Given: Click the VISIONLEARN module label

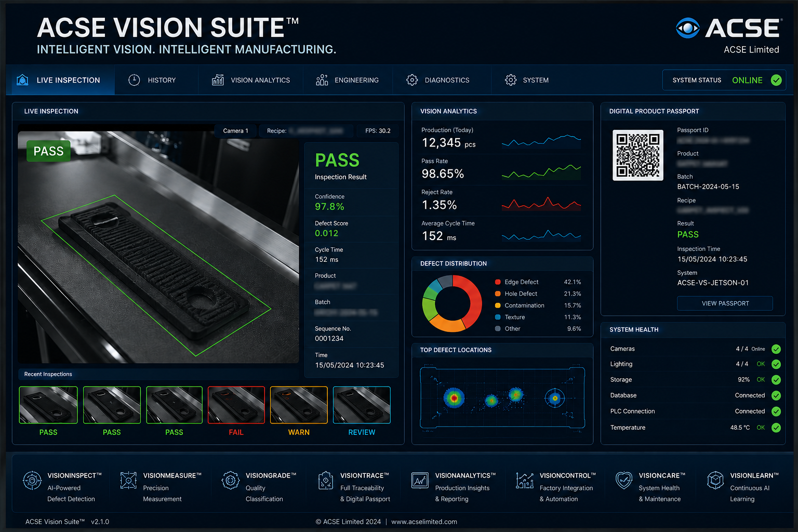Looking at the screenshot, I should tap(754, 475).
